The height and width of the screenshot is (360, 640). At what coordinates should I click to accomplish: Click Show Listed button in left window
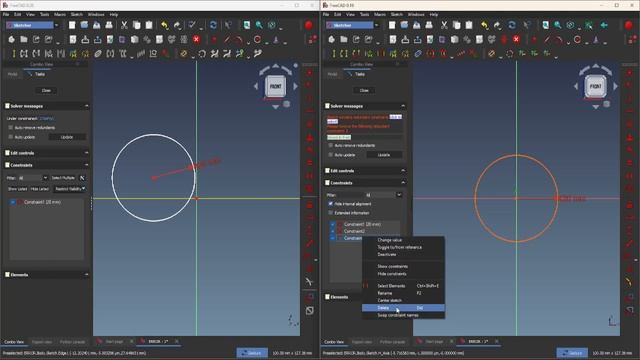pyautogui.click(x=18, y=189)
